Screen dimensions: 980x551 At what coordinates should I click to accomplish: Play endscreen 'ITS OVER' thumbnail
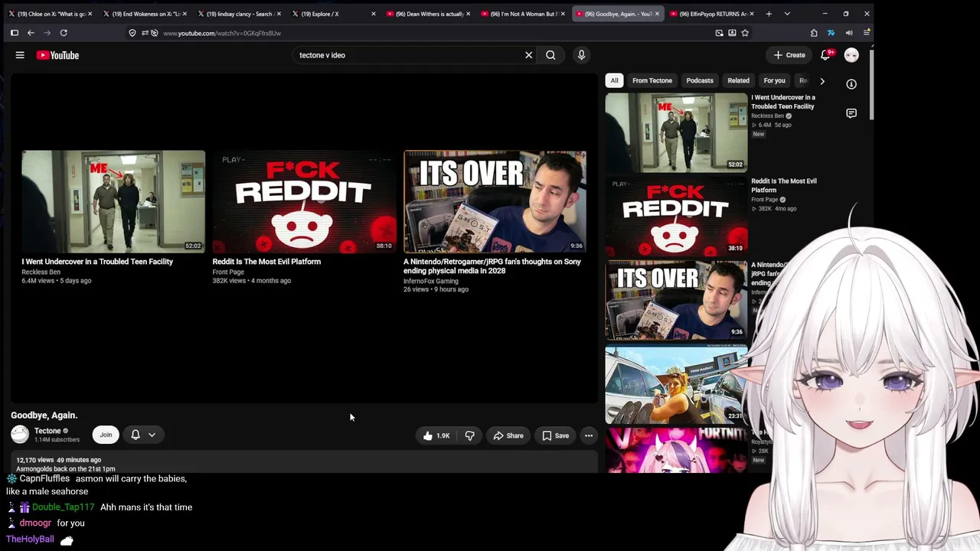495,201
